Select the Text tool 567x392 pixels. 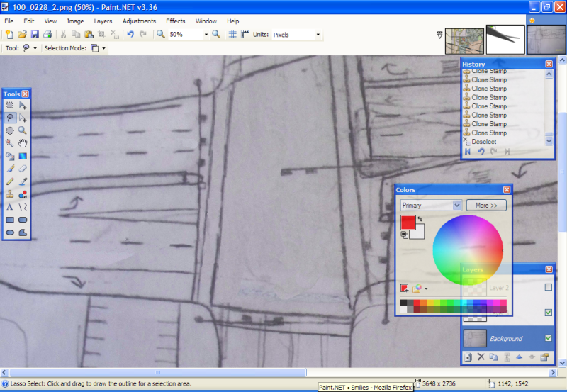(10, 207)
